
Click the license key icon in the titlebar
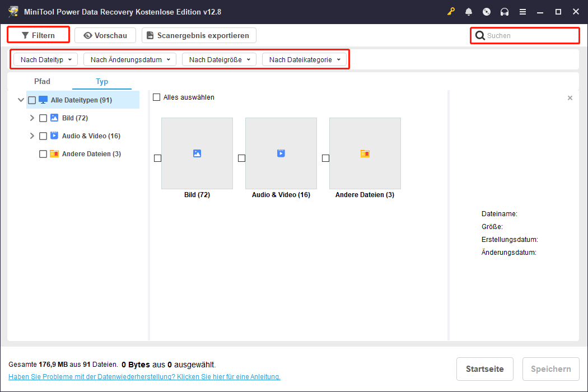coord(451,11)
